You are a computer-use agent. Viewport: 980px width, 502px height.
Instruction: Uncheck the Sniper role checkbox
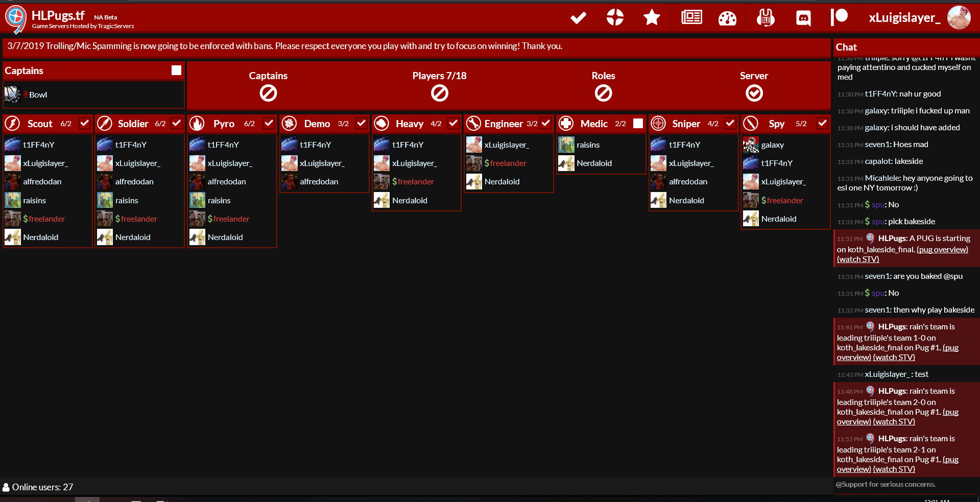pos(730,123)
